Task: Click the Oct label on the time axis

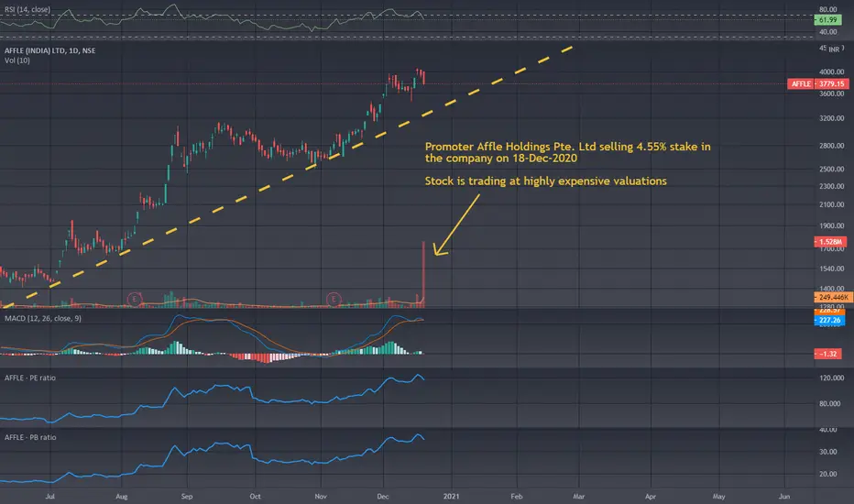Action: pos(255,497)
